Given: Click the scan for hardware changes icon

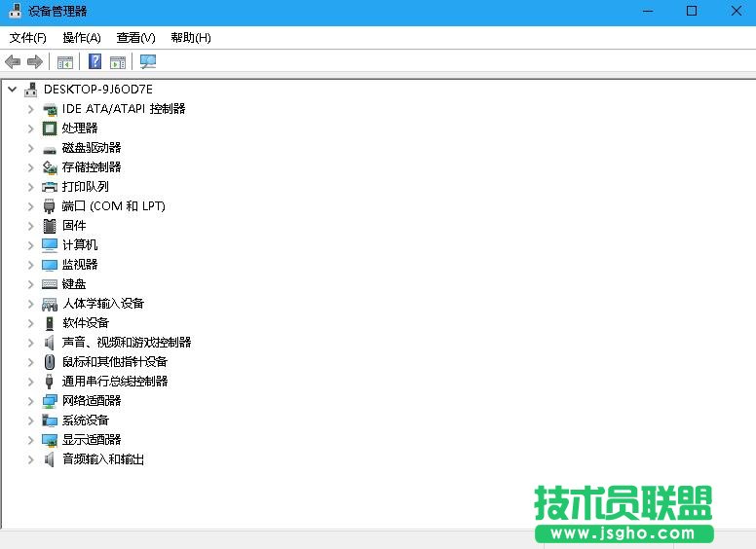Looking at the screenshot, I should point(148,62).
